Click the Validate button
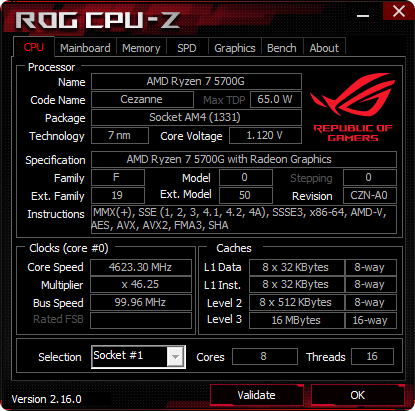Image resolution: width=415 pixels, height=411 pixels. pyautogui.click(x=256, y=395)
